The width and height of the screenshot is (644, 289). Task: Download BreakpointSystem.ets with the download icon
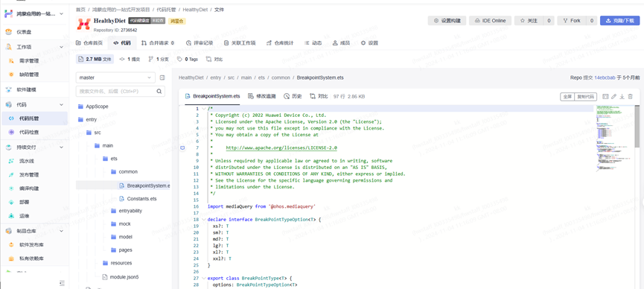point(622,97)
